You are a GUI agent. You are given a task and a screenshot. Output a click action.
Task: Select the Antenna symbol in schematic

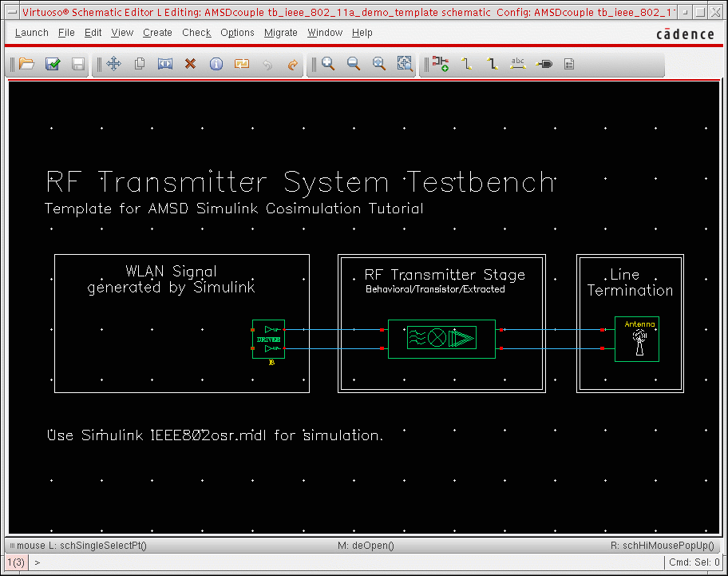pos(637,340)
